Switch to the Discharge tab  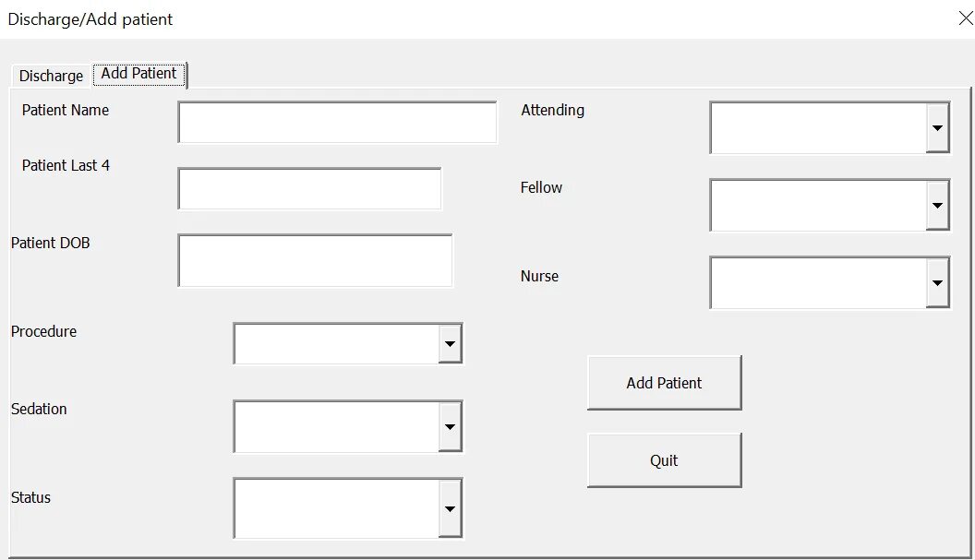pos(51,76)
